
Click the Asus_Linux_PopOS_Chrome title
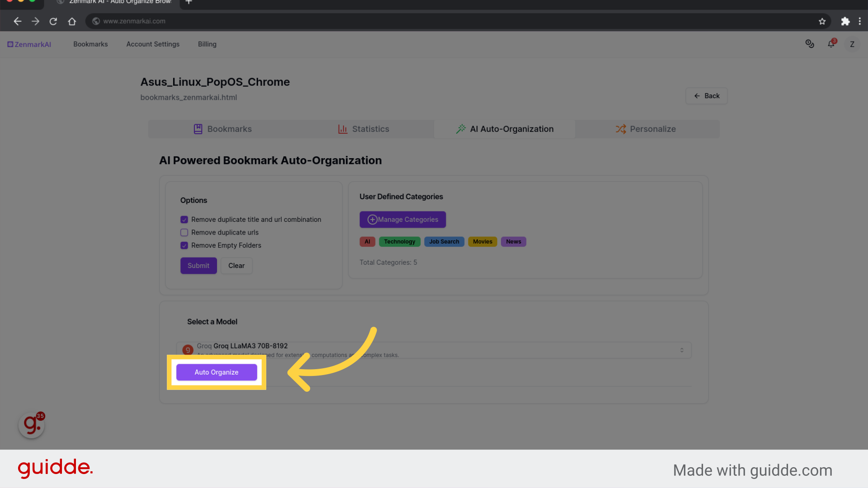[215, 82]
